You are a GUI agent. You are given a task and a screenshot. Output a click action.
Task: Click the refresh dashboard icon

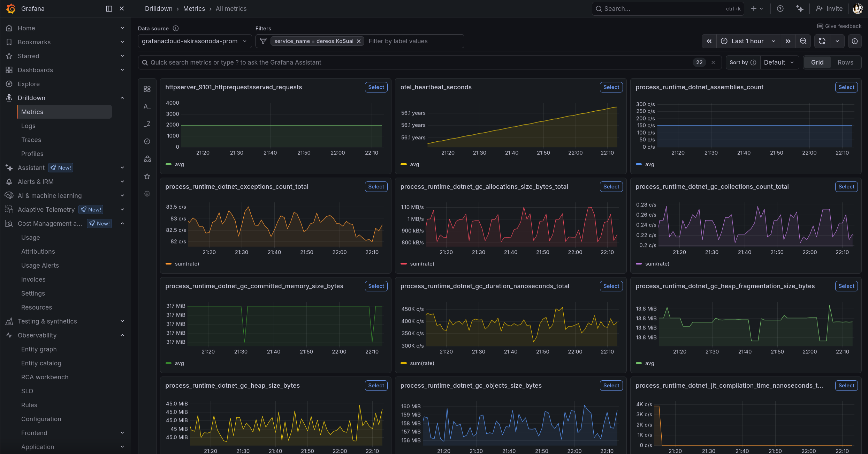pyautogui.click(x=822, y=41)
